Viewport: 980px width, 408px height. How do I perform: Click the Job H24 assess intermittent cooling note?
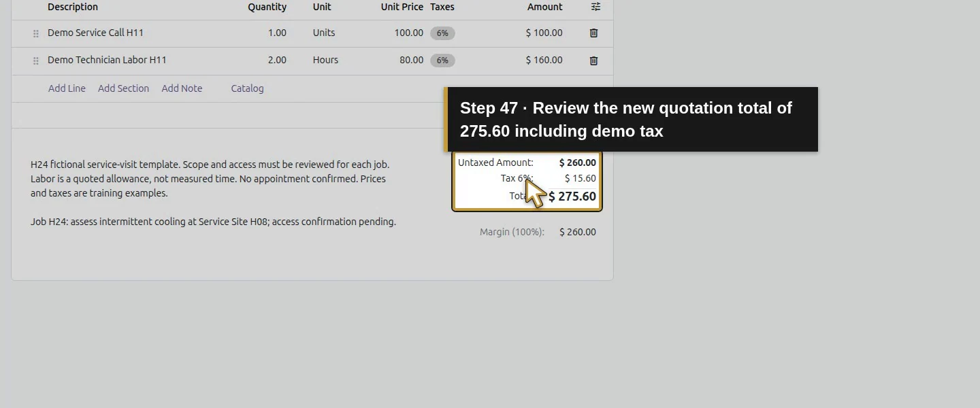213,222
